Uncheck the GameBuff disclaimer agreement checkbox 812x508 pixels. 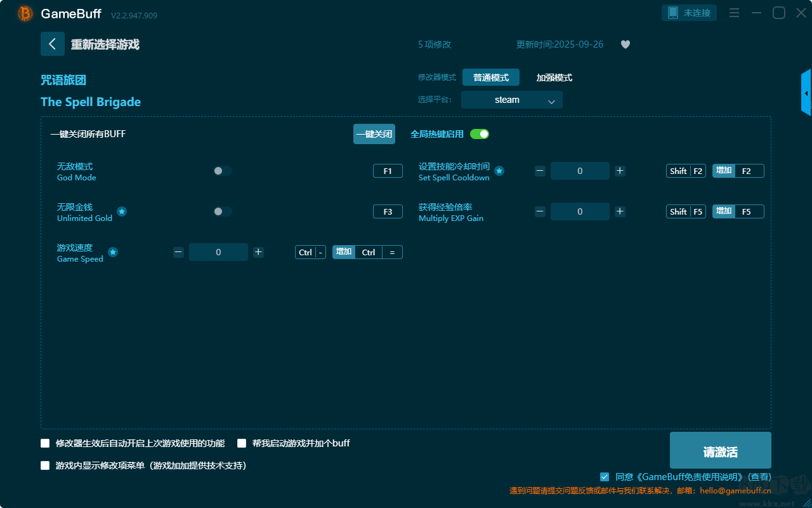tap(605, 477)
